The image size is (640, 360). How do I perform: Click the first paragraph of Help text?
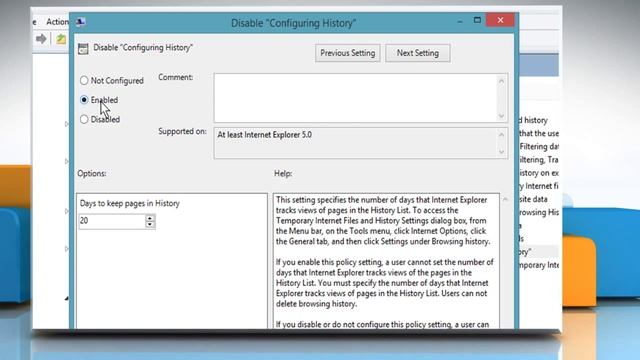pyautogui.click(x=383, y=220)
